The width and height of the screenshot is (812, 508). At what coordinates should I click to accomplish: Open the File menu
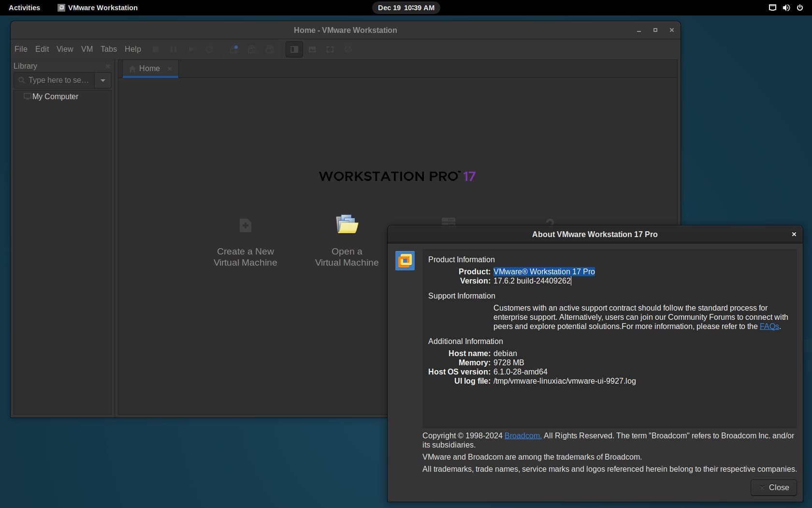pos(21,49)
